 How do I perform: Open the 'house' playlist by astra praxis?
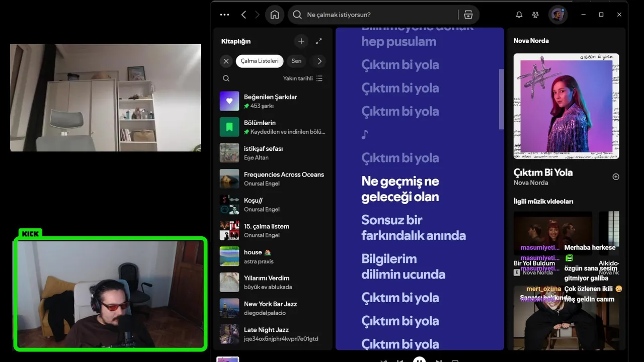tap(273, 256)
